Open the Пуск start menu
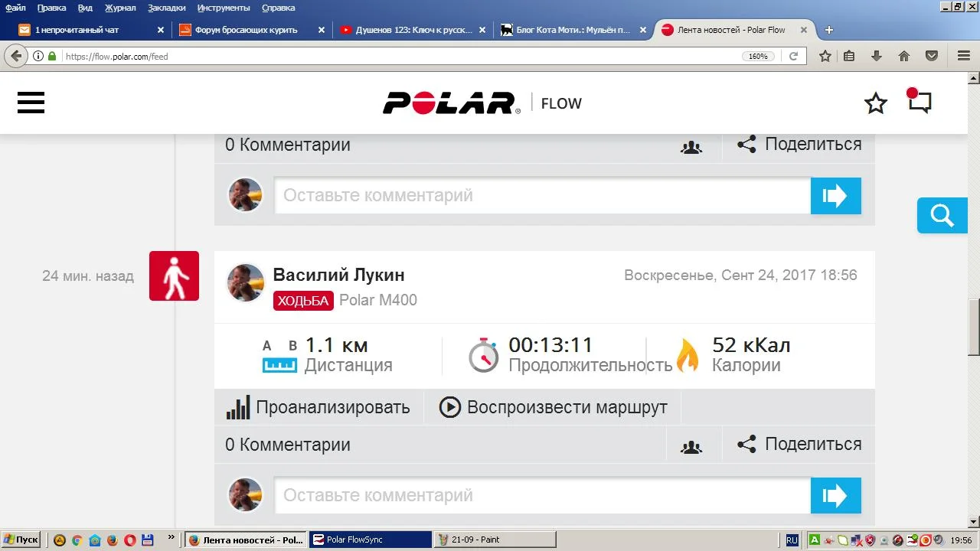980x551 pixels. pos(21,540)
